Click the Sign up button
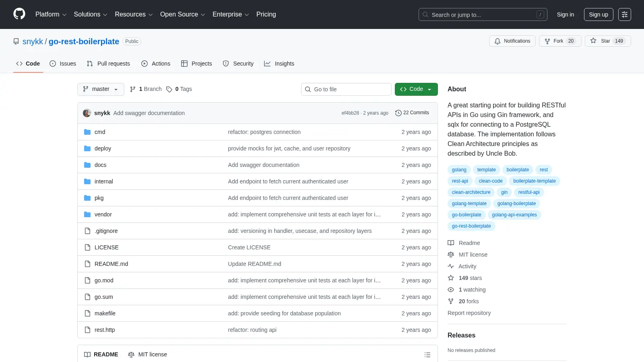 click(x=599, y=14)
